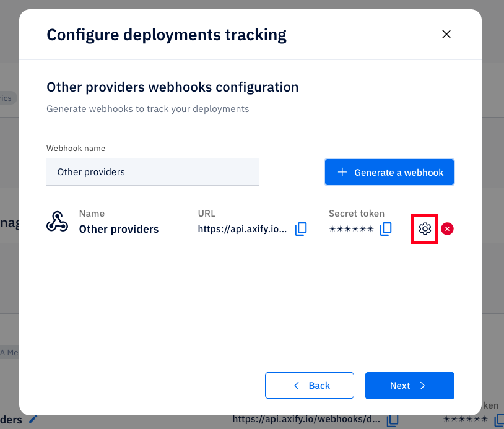This screenshot has height=429, width=504.
Task: Click the truncated api.axify.io URL text
Action: coord(242,229)
